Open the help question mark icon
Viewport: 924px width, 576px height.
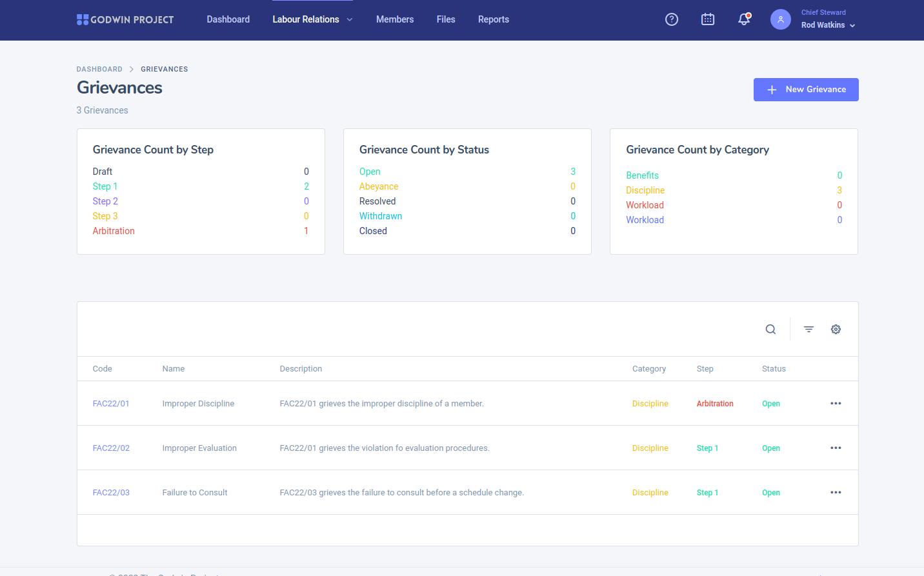(x=672, y=19)
